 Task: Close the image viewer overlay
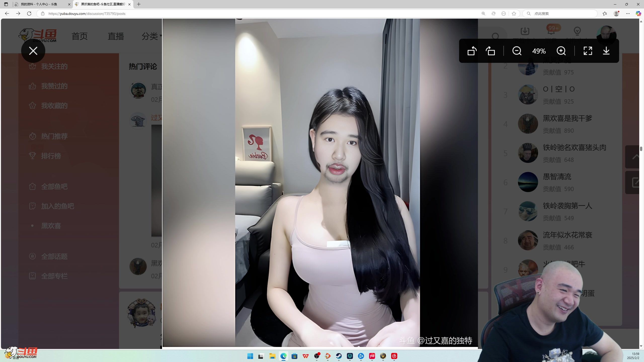click(x=33, y=51)
